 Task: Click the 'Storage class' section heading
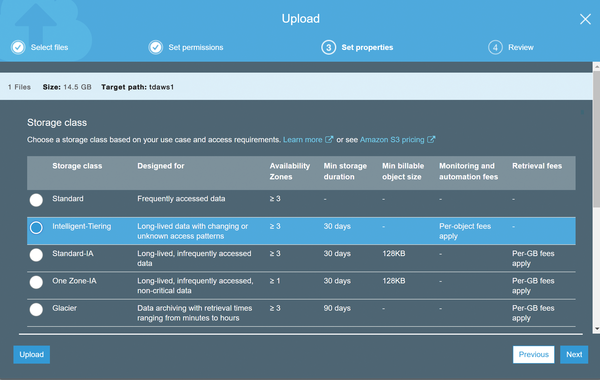click(x=57, y=122)
